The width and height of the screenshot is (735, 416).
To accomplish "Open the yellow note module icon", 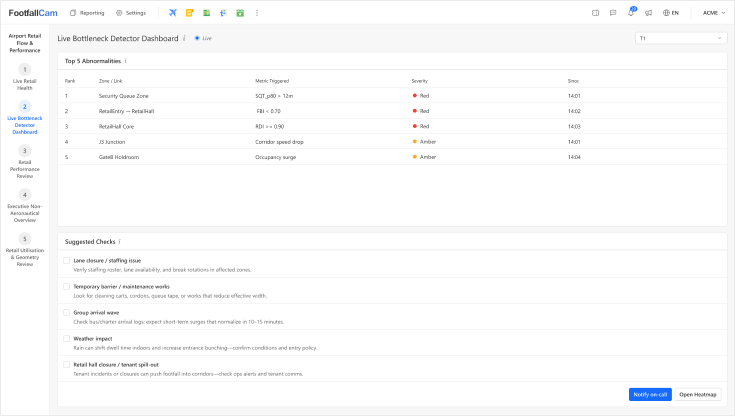I will click(x=189, y=13).
